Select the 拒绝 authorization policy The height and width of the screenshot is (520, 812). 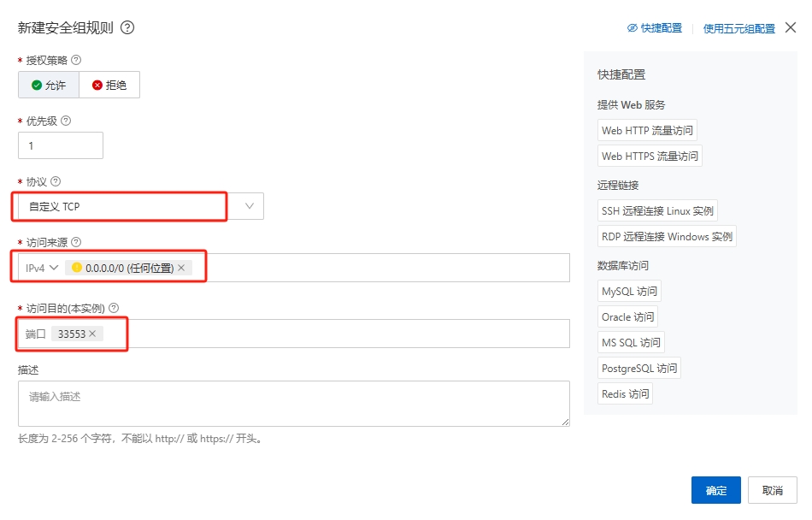(109, 85)
